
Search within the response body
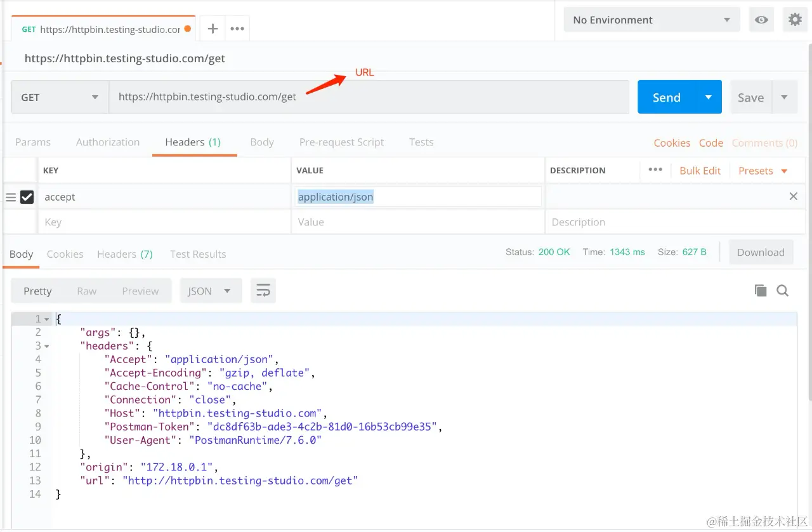(783, 291)
